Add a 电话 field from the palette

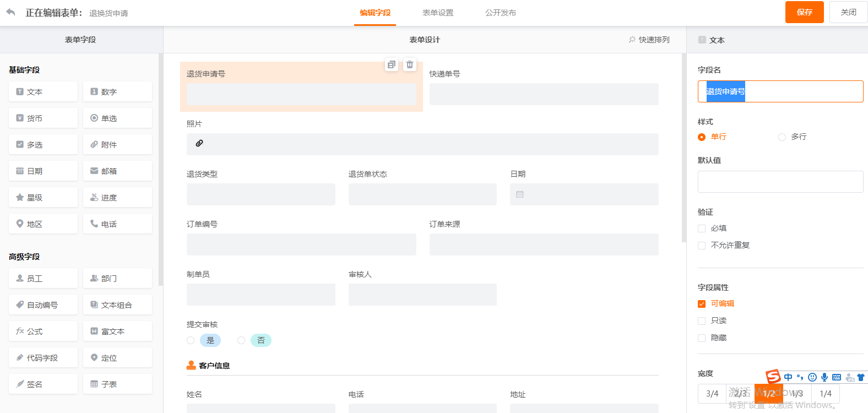[x=117, y=224]
